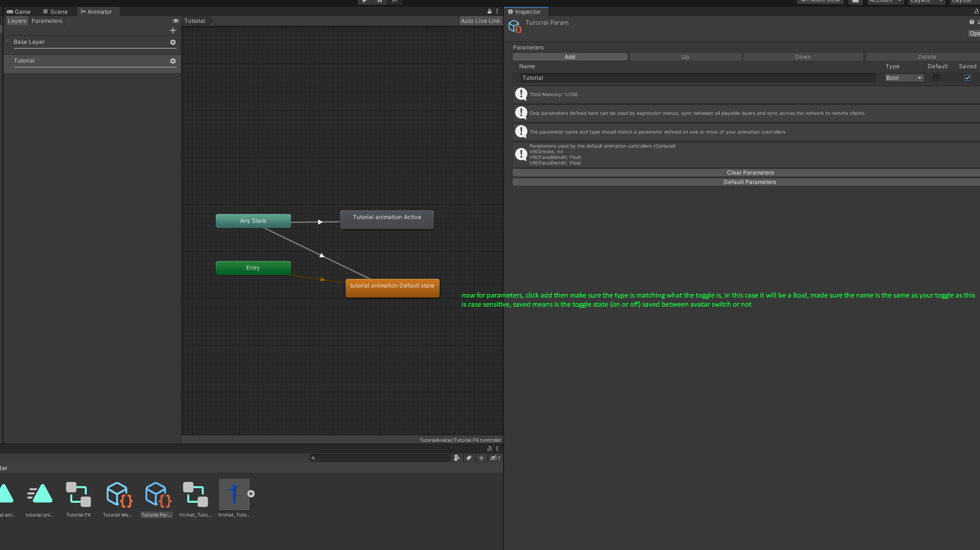Open the Bool type dropdown
This screenshot has height=550, width=980.
(x=904, y=78)
